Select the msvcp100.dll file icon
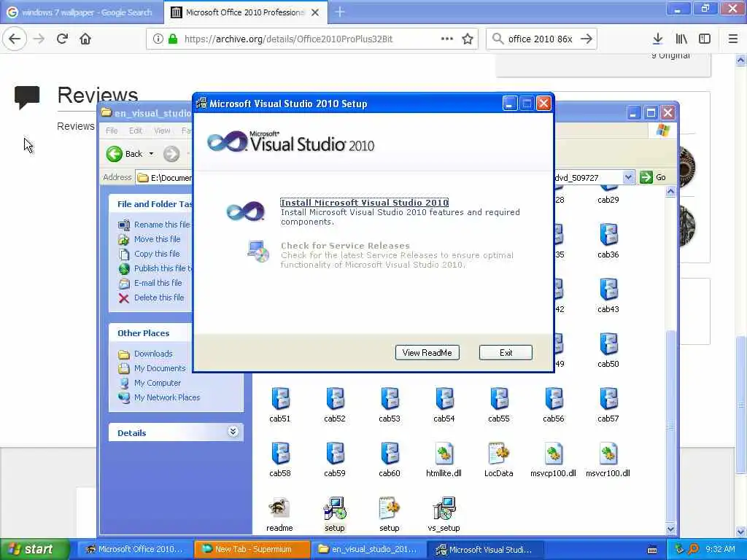This screenshot has width=747, height=560. coord(554,454)
